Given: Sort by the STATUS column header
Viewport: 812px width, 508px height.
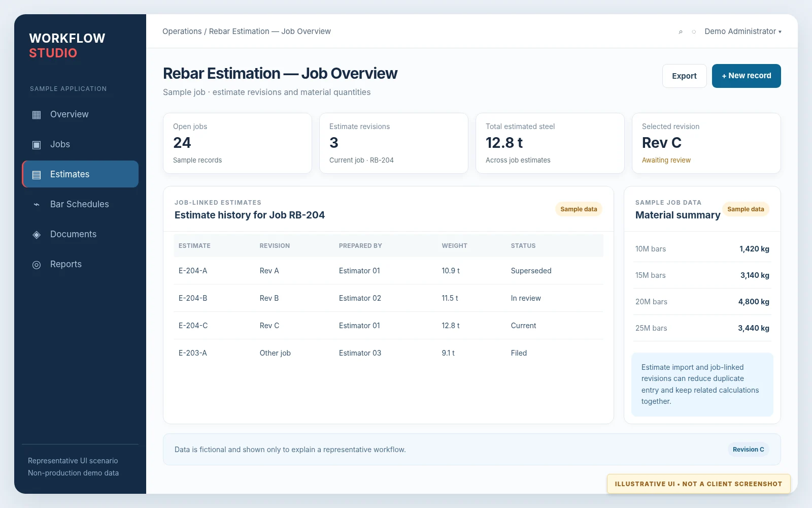Looking at the screenshot, I should [523, 246].
